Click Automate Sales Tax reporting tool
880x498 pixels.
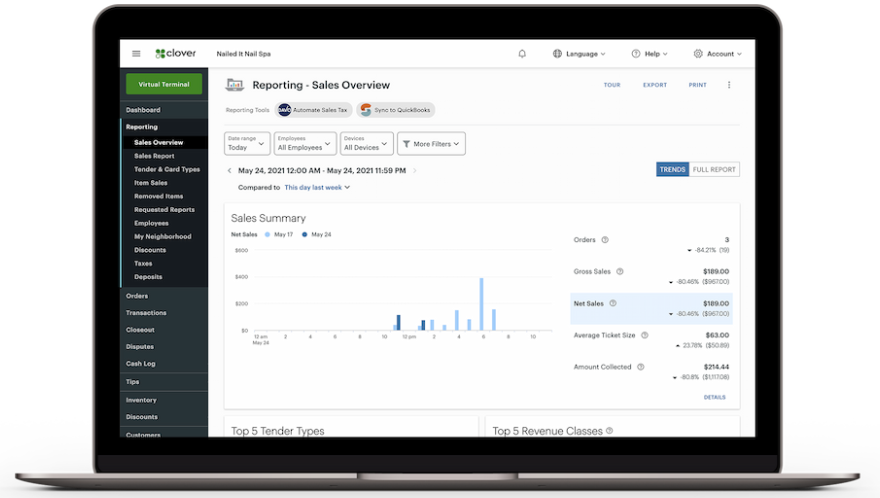point(314,110)
